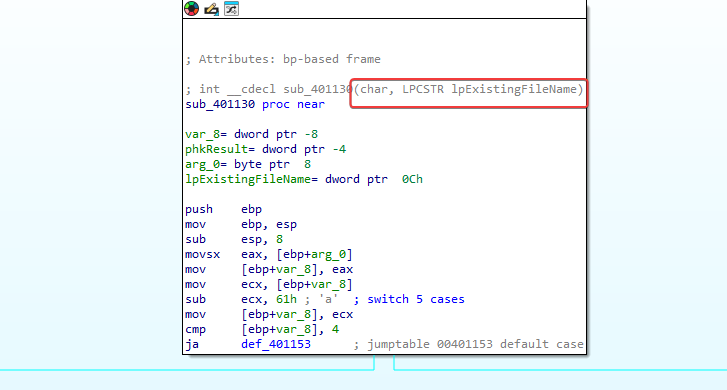
Task: Click the ja mnemonic
Action: [192, 344]
